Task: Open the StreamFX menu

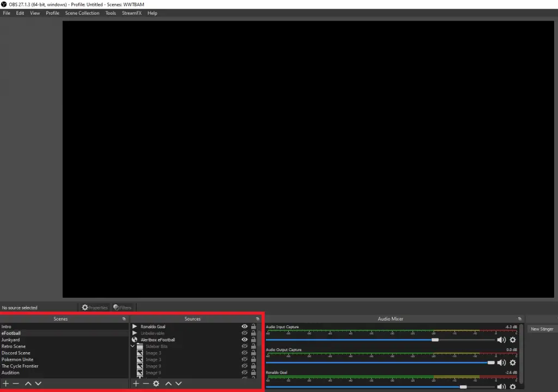Action: click(132, 13)
